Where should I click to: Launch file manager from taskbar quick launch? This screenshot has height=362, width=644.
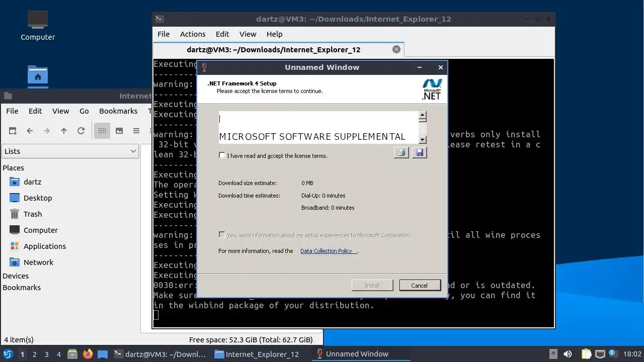point(72,354)
